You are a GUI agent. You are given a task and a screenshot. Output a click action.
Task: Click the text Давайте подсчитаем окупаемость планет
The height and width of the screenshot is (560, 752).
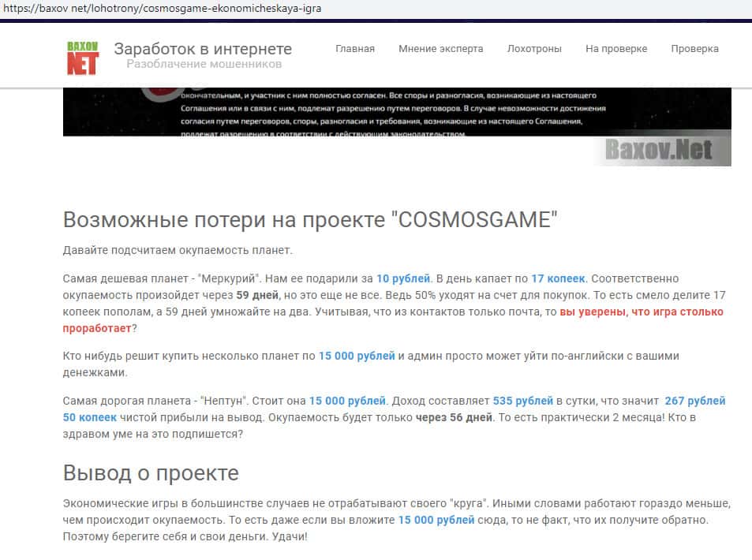[178, 250]
